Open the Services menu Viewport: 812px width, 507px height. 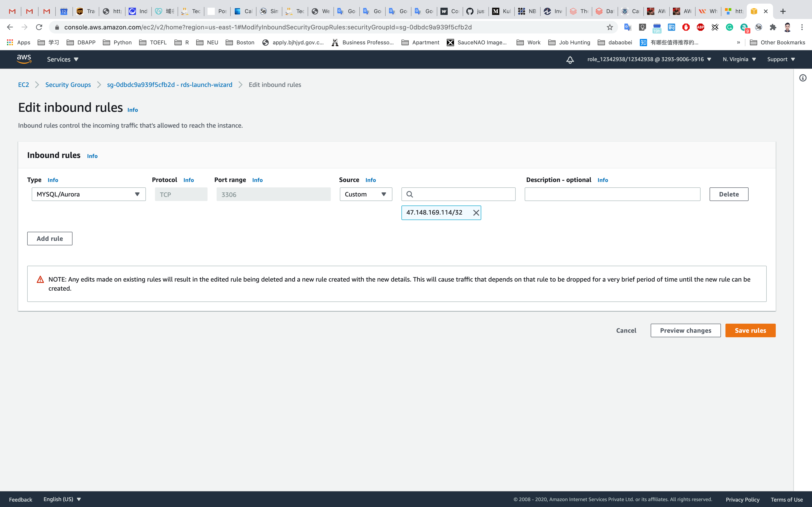62,59
